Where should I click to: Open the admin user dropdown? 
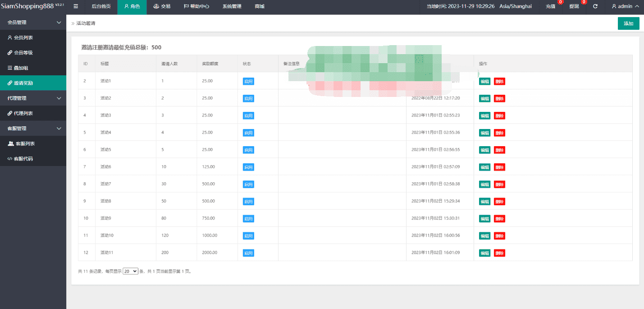tap(625, 6)
